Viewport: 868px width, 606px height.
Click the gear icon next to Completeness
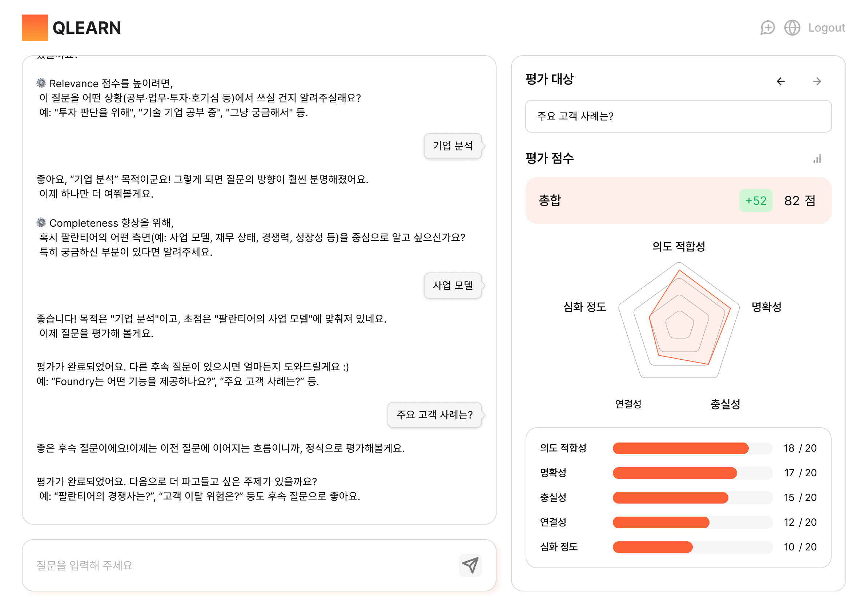[41, 223]
